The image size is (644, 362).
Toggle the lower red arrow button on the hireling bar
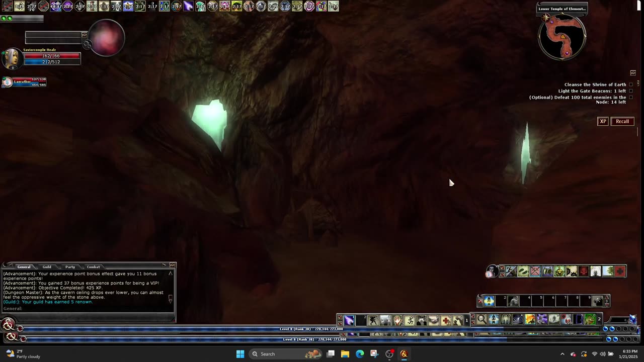point(502,275)
